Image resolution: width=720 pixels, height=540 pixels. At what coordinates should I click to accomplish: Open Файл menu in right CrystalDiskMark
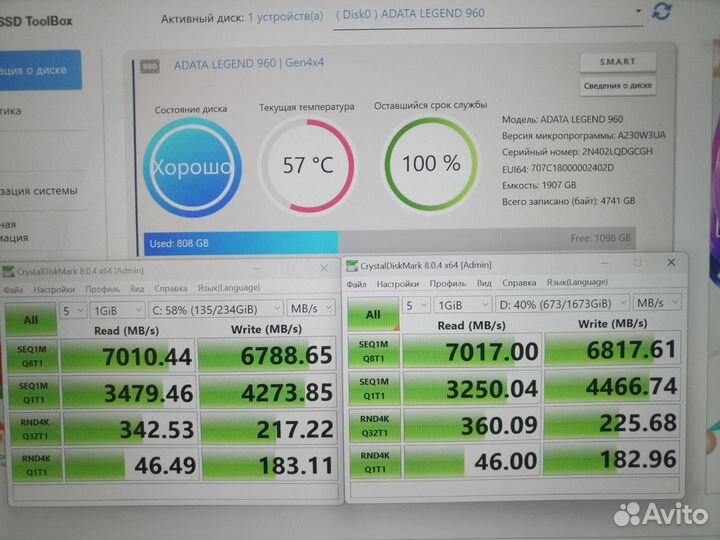tap(356, 284)
